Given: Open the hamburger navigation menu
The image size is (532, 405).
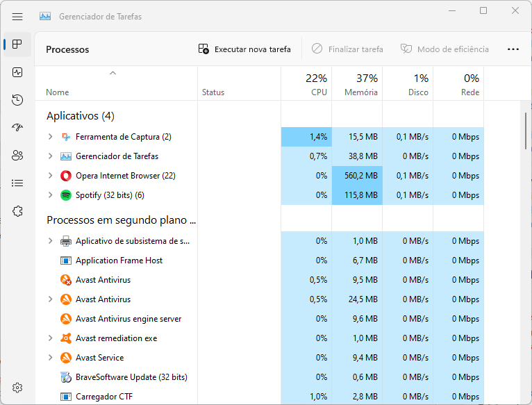Looking at the screenshot, I should 17,17.
